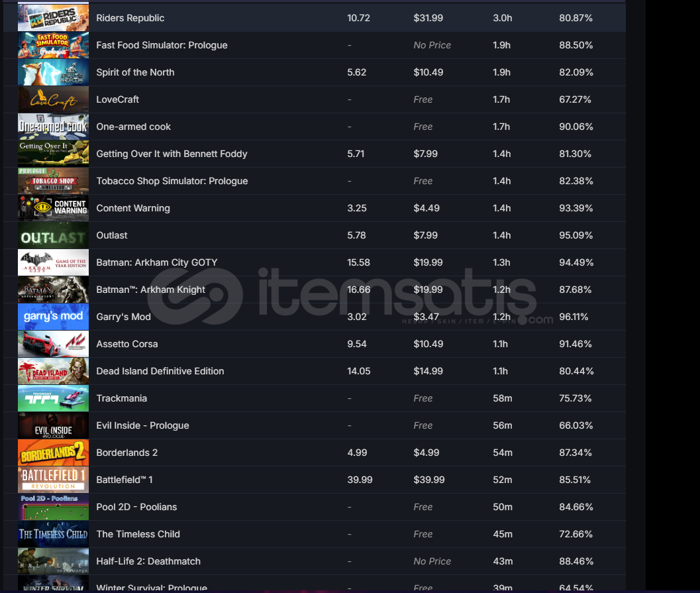Click the 9.54 value for Assetto Corsa

[357, 344]
